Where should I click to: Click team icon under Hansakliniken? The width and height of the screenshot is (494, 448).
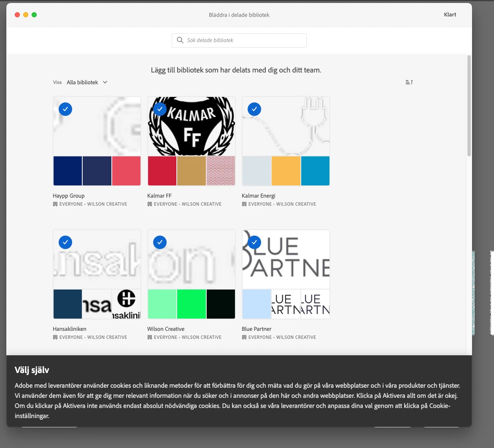(x=55, y=337)
